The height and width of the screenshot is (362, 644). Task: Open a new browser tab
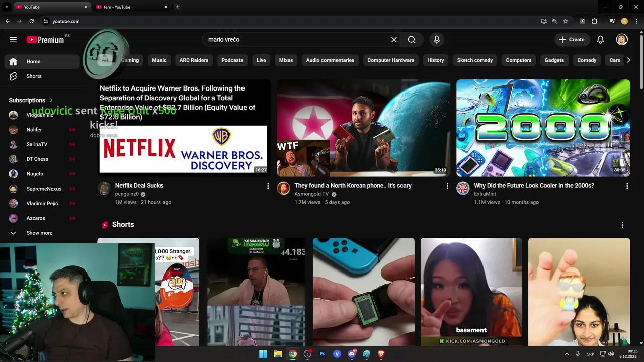[x=178, y=7]
